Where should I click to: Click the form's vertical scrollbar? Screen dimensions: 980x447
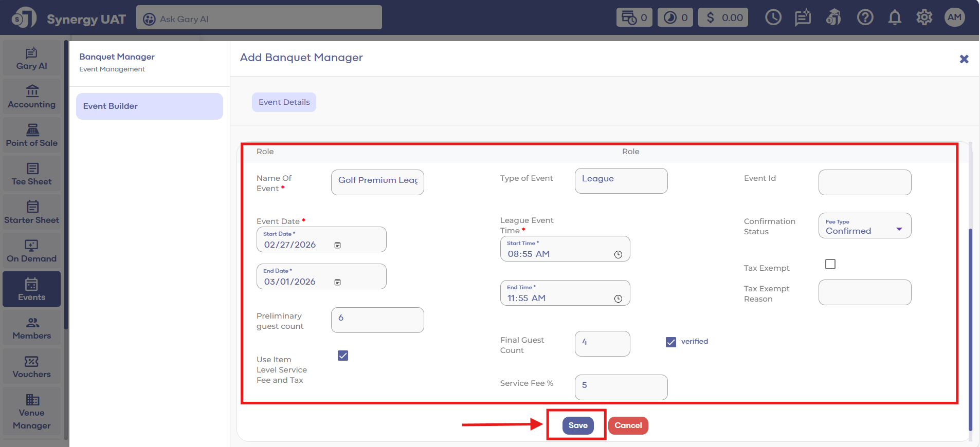[970, 329]
